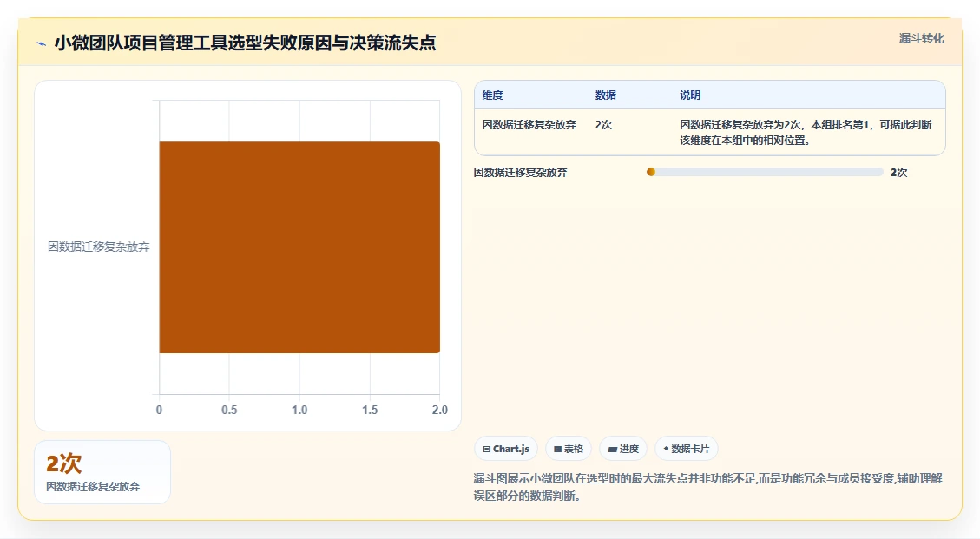Click the x-axis tick 0

click(159, 410)
